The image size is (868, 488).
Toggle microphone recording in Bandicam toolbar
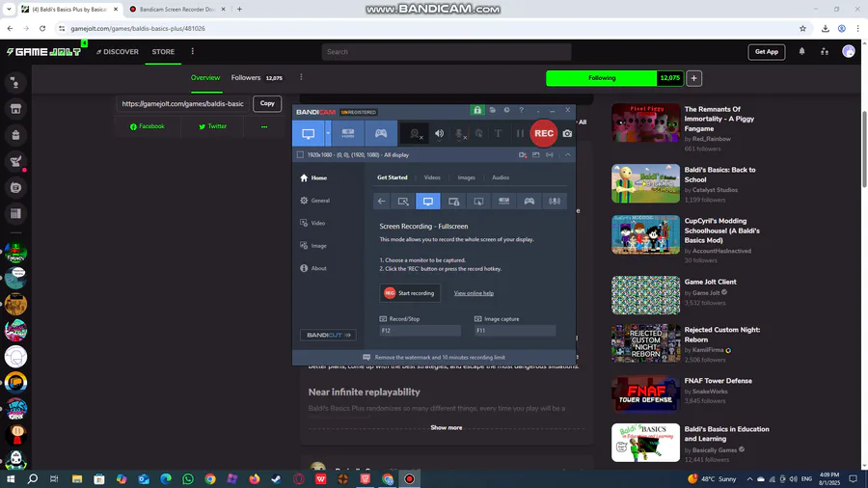click(x=459, y=134)
